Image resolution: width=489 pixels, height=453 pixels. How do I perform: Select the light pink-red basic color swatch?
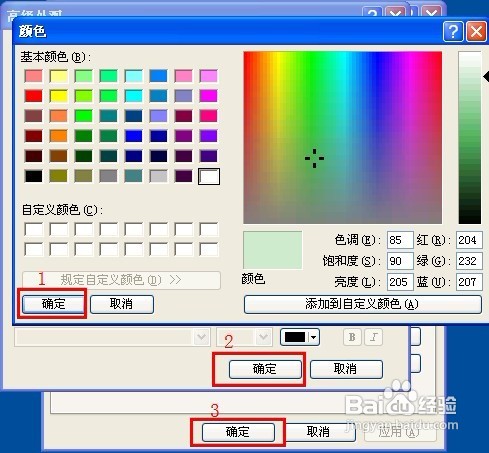tap(34, 76)
